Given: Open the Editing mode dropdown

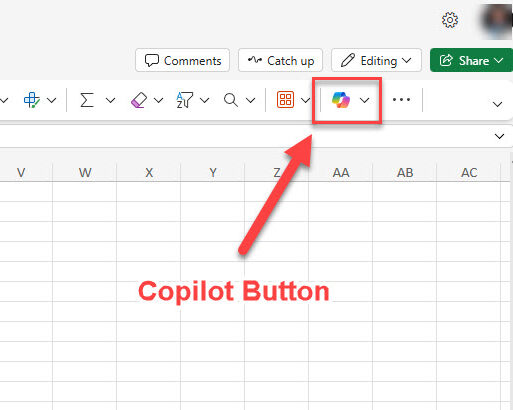Looking at the screenshot, I should 376,60.
